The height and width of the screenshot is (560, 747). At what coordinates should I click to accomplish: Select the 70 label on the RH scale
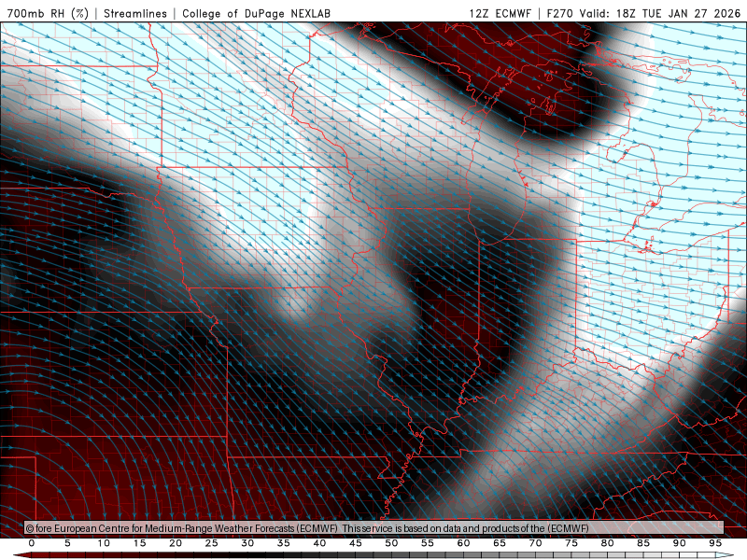pyautogui.click(x=535, y=543)
